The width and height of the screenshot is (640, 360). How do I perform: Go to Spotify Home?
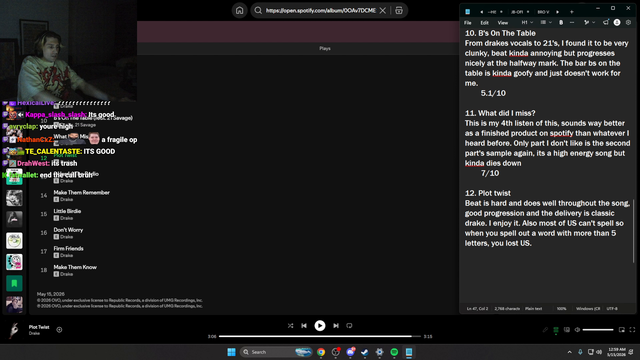(240, 11)
